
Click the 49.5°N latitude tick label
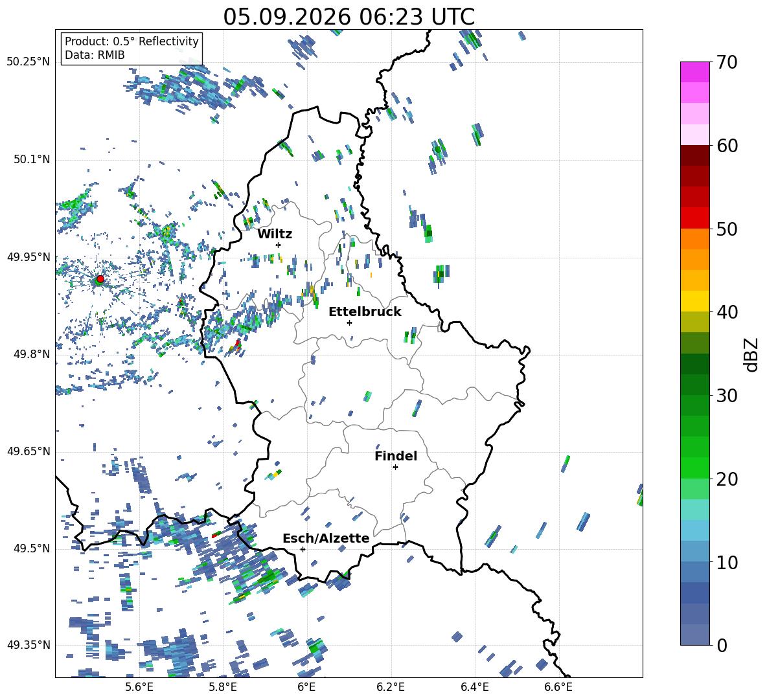[32, 548]
